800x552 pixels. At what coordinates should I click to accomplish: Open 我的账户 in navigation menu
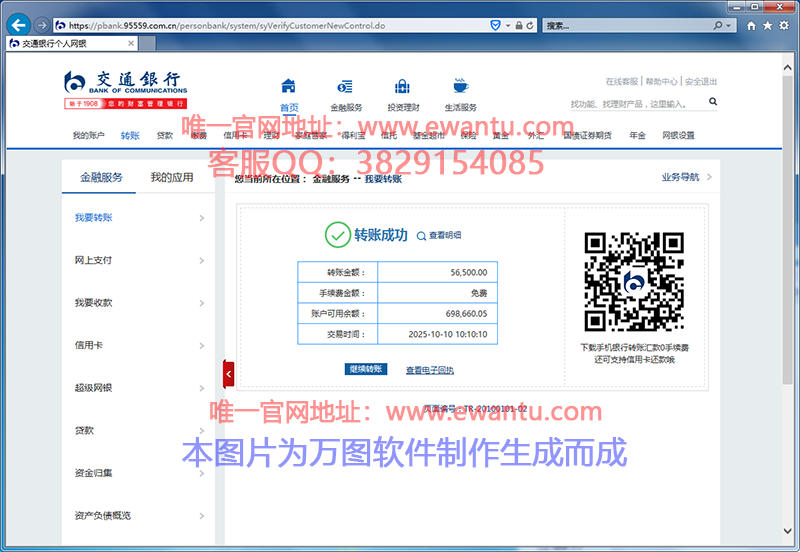pos(88,135)
